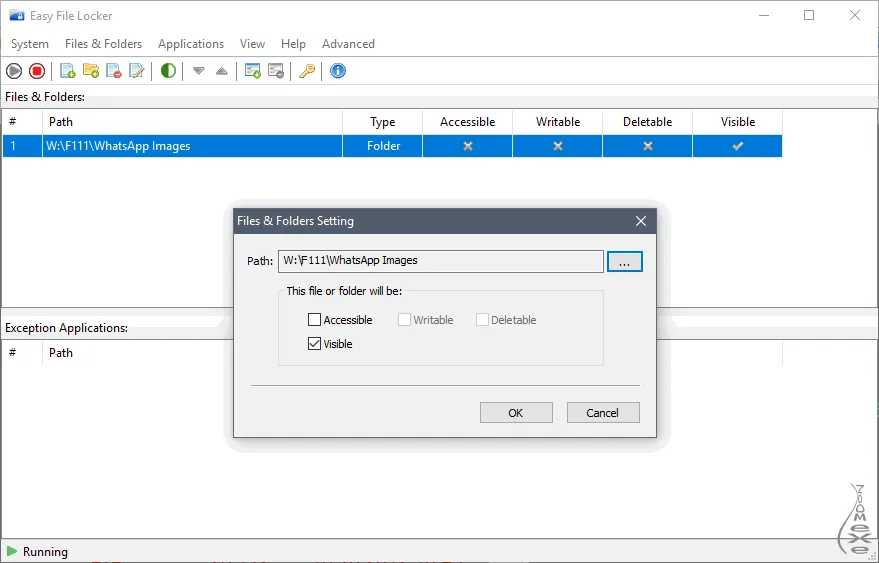Click row number 1 cell
This screenshot has width=879, height=563.
pos(22,146)
